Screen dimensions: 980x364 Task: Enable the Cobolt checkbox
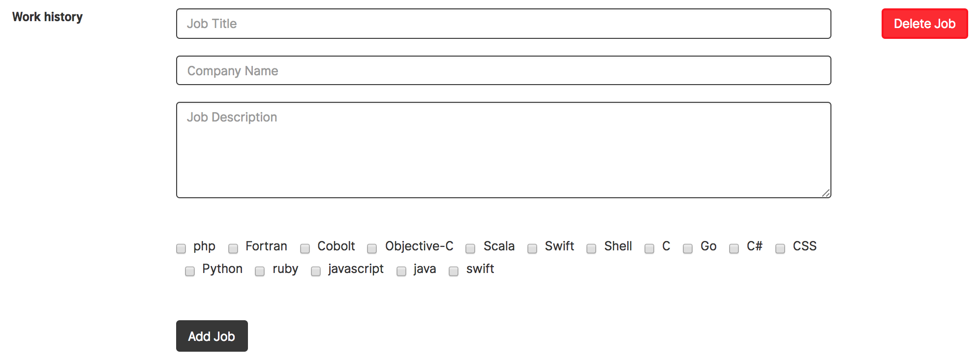click(x=305, y=248)
